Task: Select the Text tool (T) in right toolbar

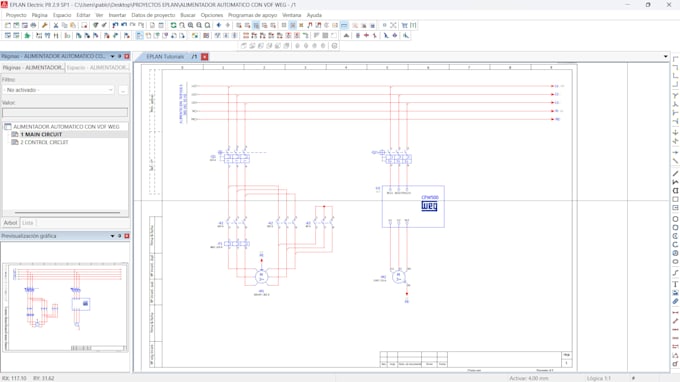Action: pos(675,284)
